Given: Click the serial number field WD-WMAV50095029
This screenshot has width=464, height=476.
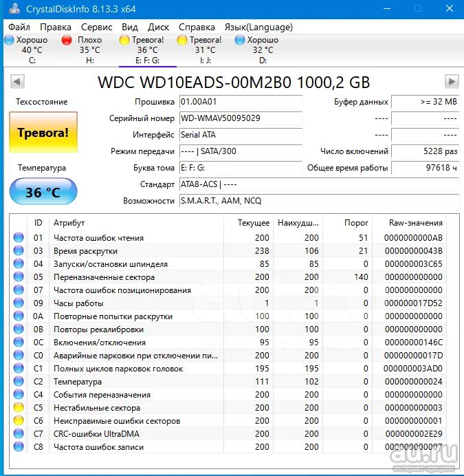Looking at the screenshot, I should coord(241,118).
